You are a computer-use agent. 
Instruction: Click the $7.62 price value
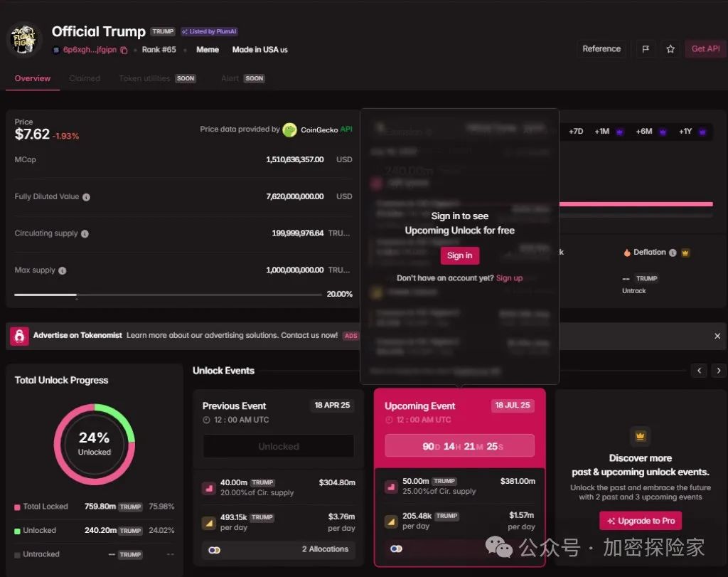[x=32, y=134]
